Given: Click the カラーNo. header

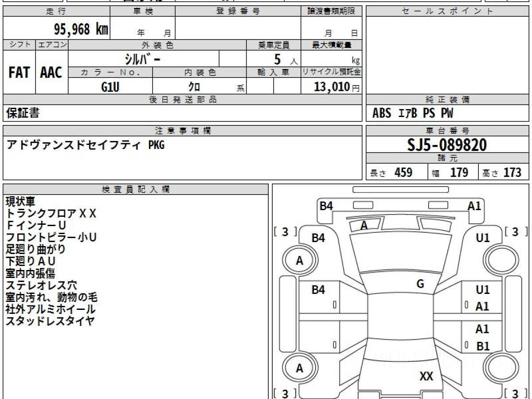Looking at the screenshot, I should (x=110, y=72).
